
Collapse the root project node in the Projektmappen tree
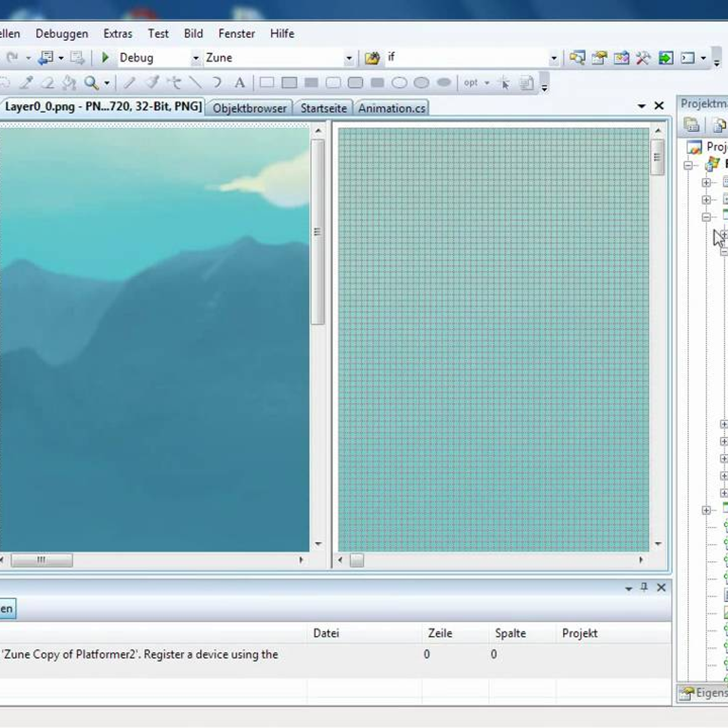(688, 165)
